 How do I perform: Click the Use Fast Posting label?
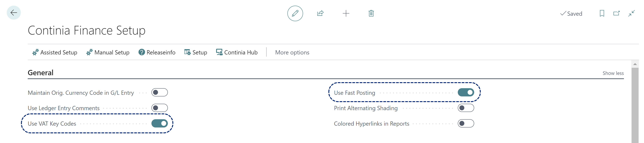tap(354, 93)
